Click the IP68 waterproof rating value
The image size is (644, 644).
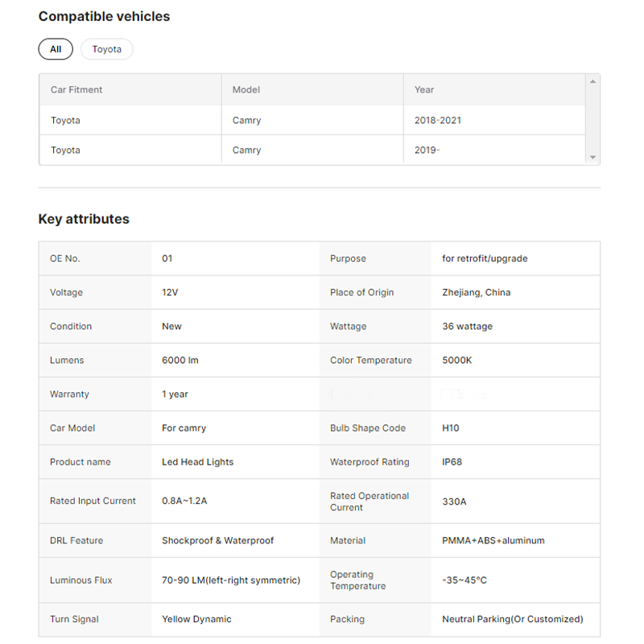(x=452, y=462)
